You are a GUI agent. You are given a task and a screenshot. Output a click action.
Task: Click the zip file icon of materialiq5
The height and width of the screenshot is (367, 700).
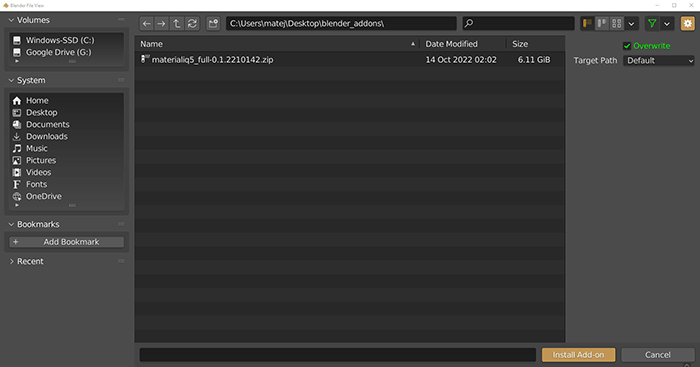pyautogui.click(x=145, y=59)
